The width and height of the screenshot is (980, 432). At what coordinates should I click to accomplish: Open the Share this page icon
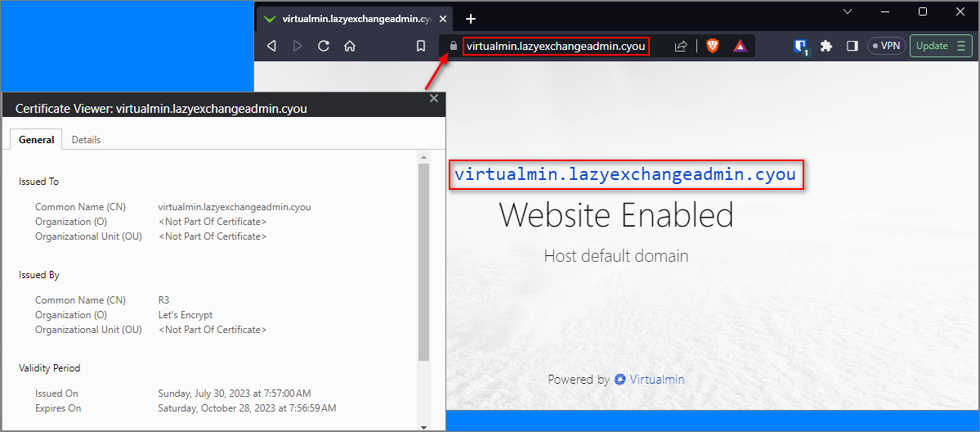click(x=681, y=47)
